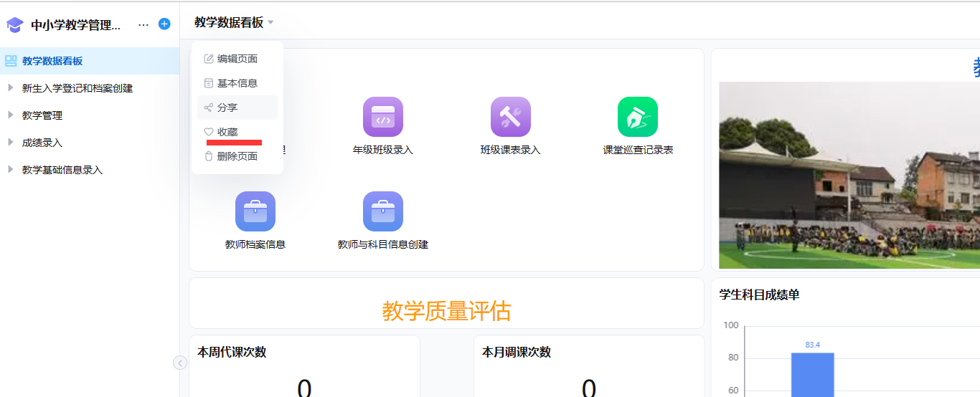This screenshot has height=397, width=980.
Task: Click the 教学数据看板 page title
Action: point(229,22)
